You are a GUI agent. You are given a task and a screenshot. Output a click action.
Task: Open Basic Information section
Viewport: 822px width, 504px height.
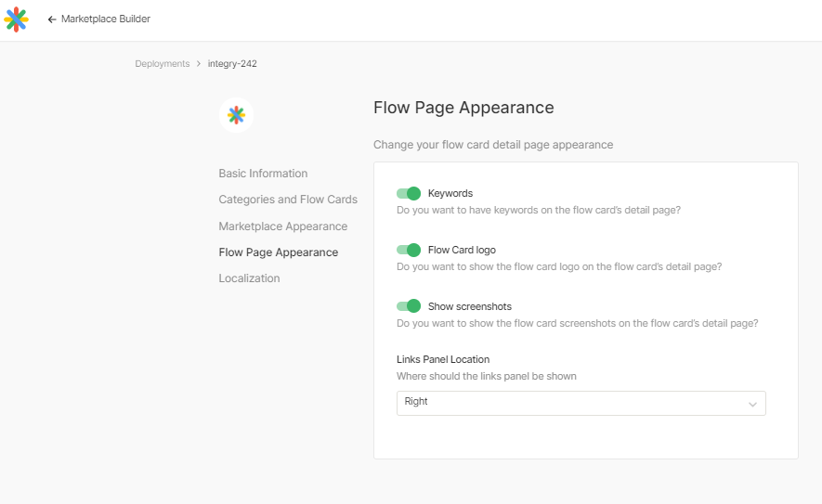(263, 174)
